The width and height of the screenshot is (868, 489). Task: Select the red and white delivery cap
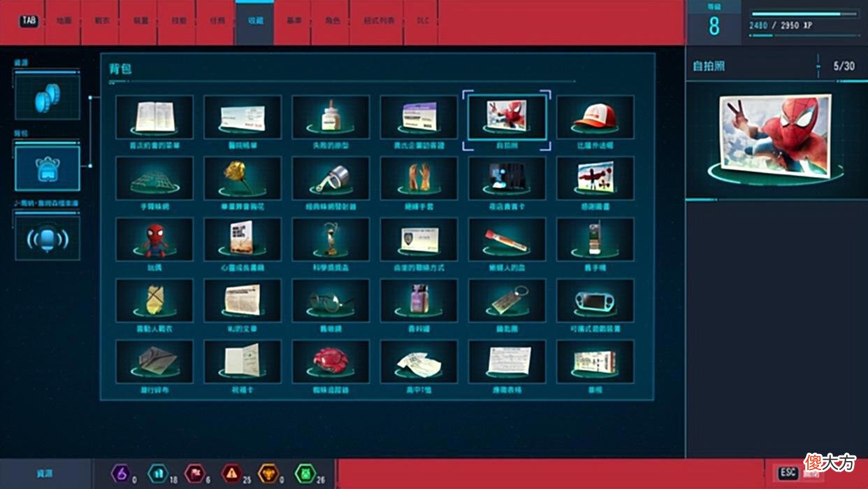pyautogui.click(x=595, y=117)
